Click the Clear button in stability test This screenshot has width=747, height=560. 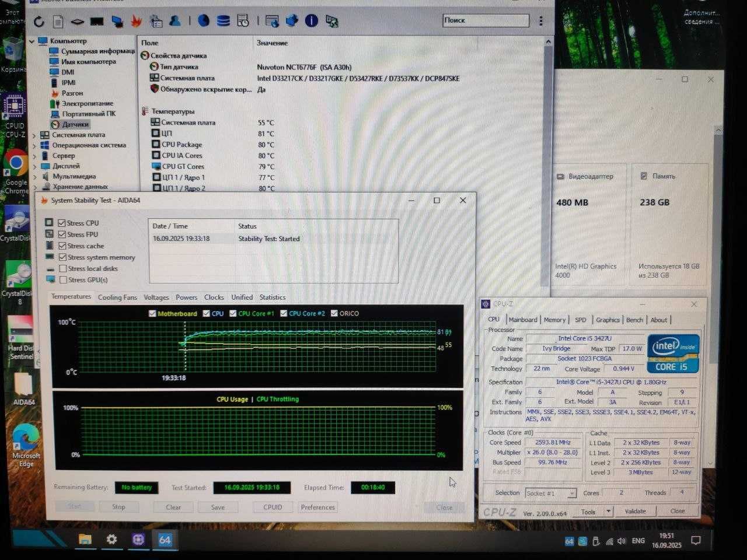point(173,508)
